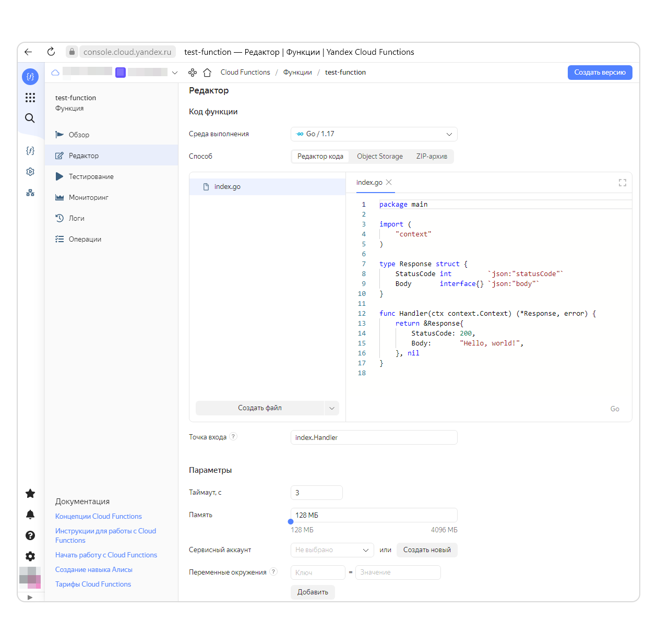Viewport: 657px width, 644px height.
Task: Select index.go in the file list
Action: pos(267,187)
